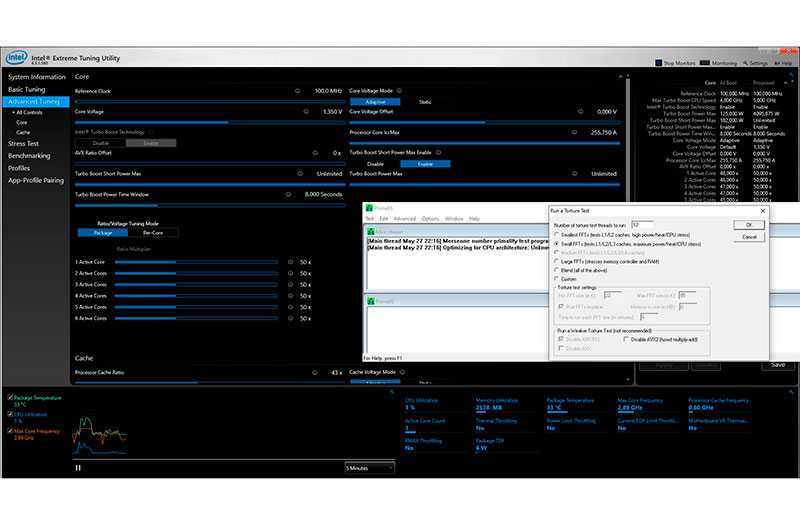The height and width of the screenshot is (525, 800).
Task: Open the Profiles section
Action: 19,168
